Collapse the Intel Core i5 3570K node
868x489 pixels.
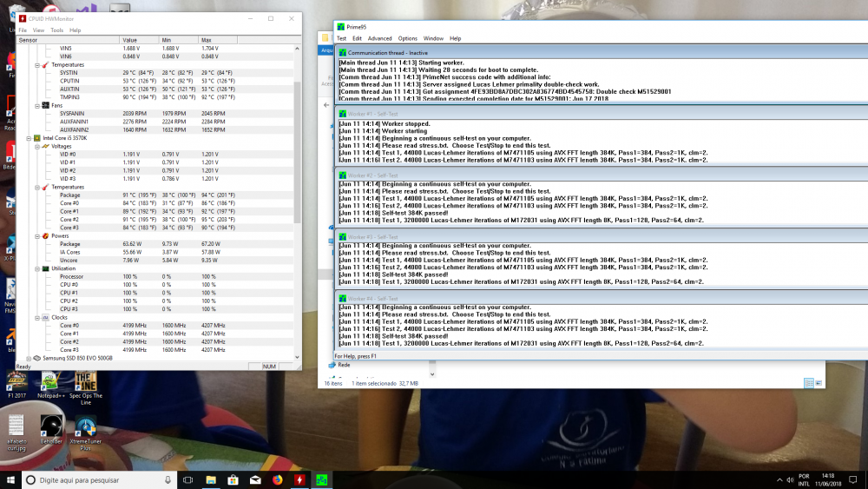click(x=29, y=137)
